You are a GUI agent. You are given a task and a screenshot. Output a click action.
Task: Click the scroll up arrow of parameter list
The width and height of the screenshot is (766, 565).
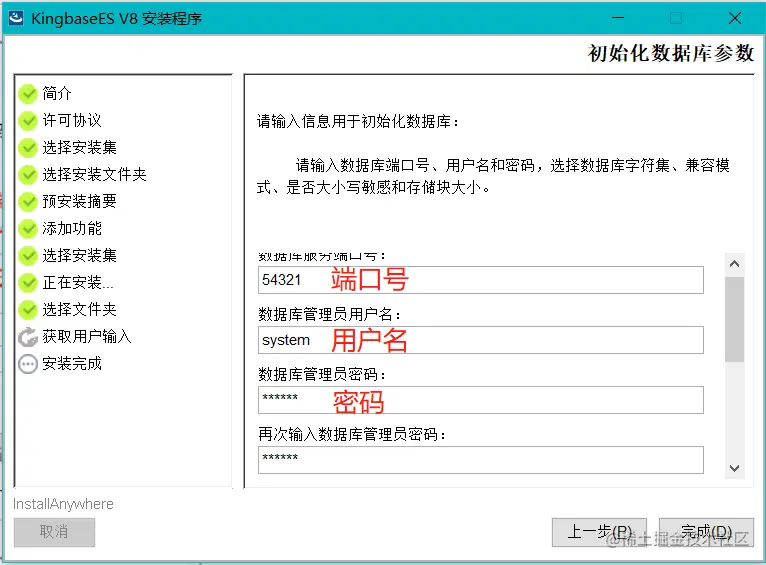734,264
